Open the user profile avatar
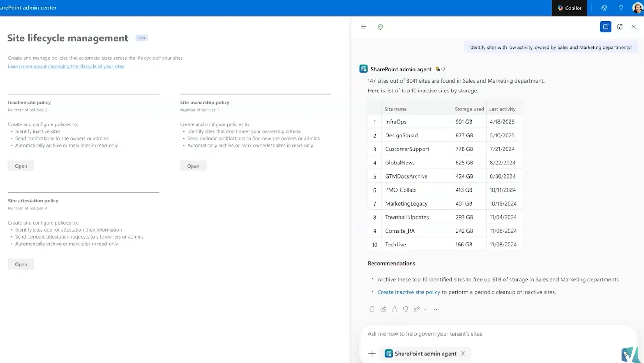Image resolution: width=644 pixels, height=363 pixels. click(x=637, y=8)
